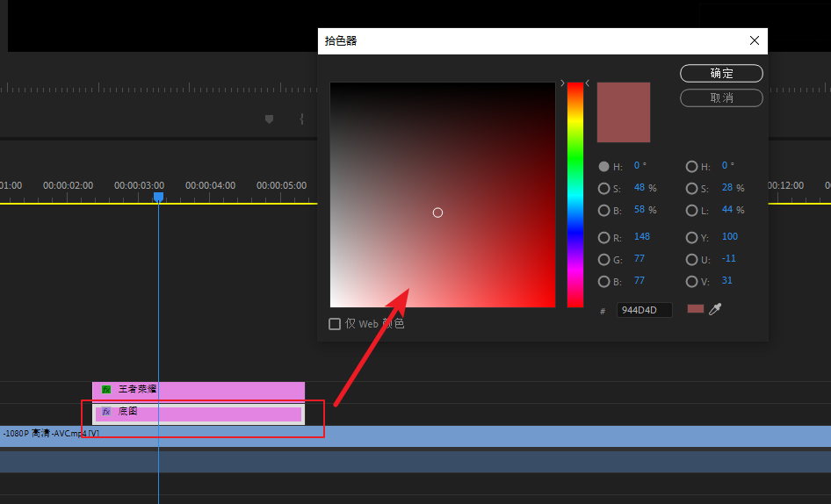Click the fx badge on 底图 clip
Viewport: 831px width, 504px height.
pos(106,411)
